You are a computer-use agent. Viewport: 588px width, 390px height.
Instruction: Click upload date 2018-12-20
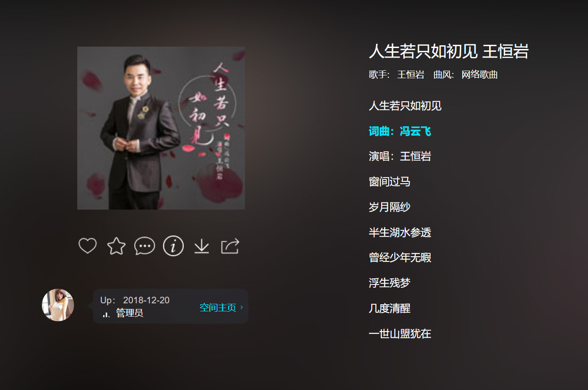coord(146,301)
